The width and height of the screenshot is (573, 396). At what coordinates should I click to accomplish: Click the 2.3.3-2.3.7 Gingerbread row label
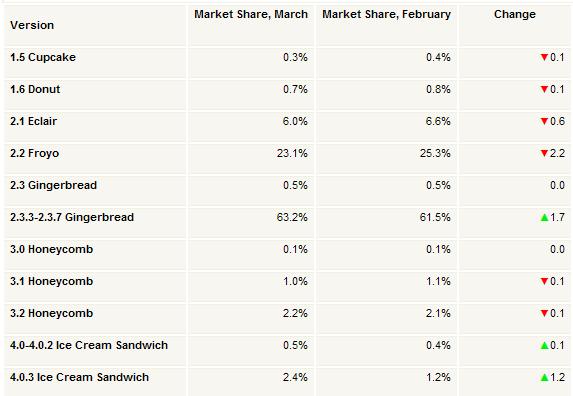[x=72, y=217]
